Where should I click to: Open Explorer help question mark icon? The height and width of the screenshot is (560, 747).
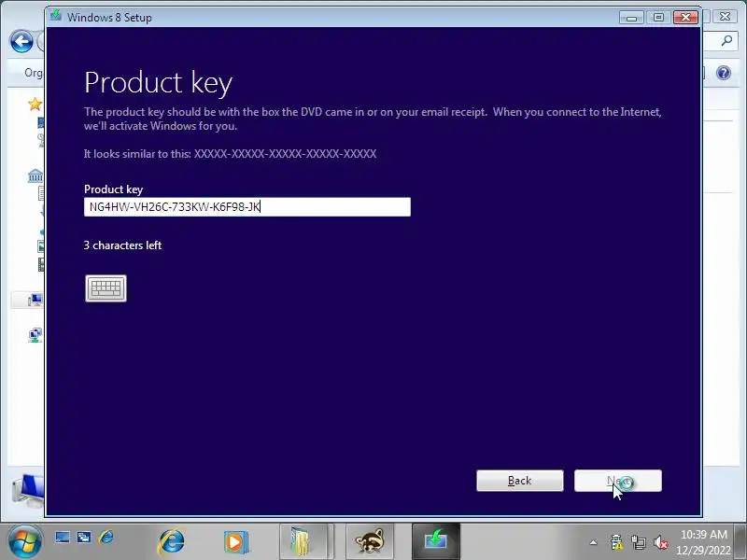723,73
